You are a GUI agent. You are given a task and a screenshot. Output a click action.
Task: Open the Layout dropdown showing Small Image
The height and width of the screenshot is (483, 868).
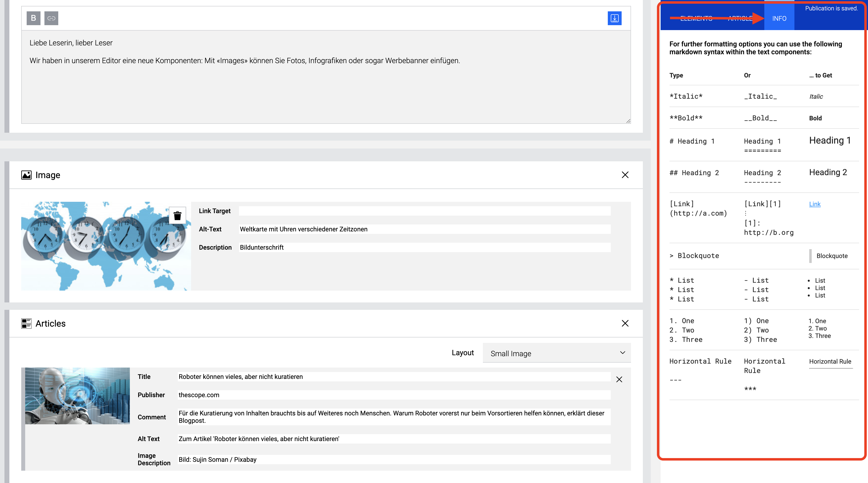click(557, 353)
